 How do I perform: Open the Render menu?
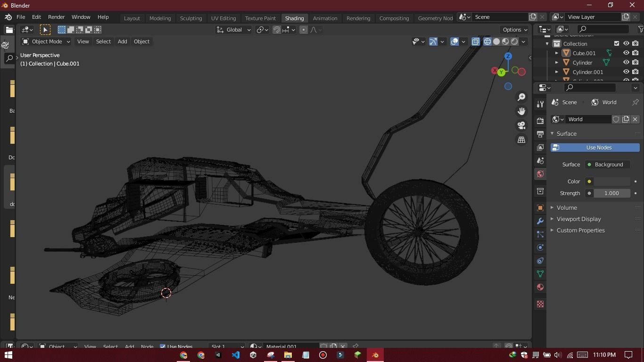point(56,17)
